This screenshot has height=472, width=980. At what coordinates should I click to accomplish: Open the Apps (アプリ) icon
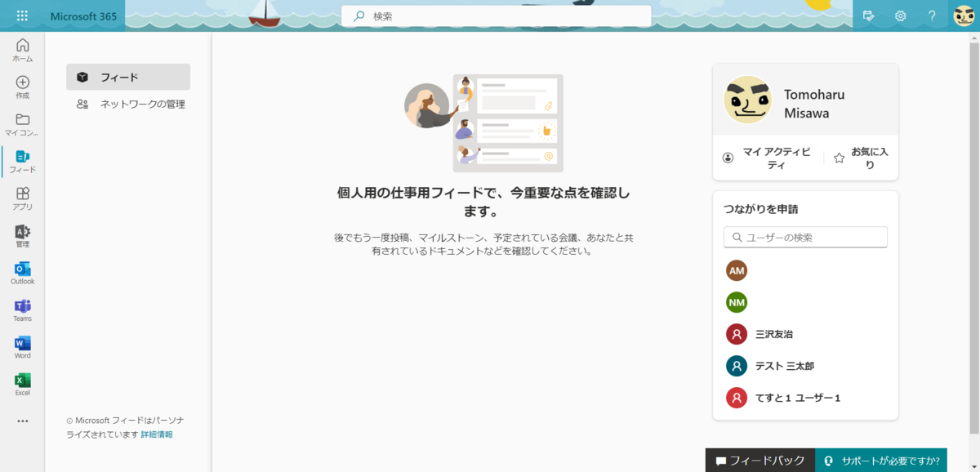click(x=23, y=198)
